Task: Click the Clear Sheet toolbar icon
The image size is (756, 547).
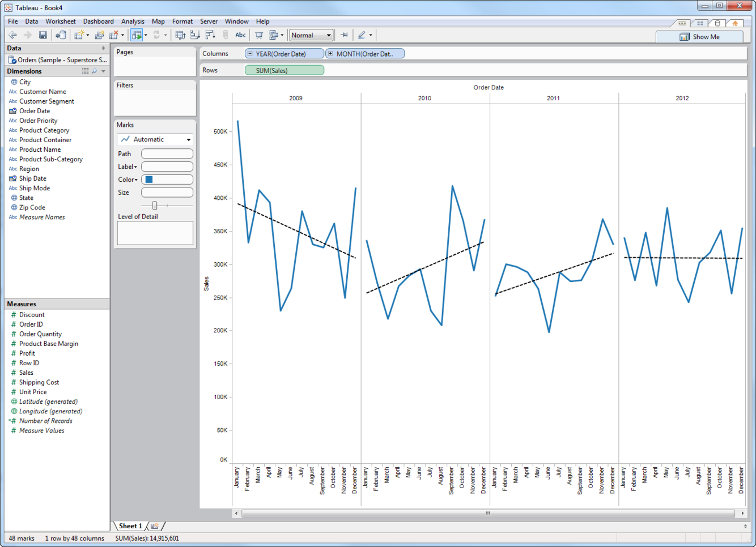Action: [114, 35]
